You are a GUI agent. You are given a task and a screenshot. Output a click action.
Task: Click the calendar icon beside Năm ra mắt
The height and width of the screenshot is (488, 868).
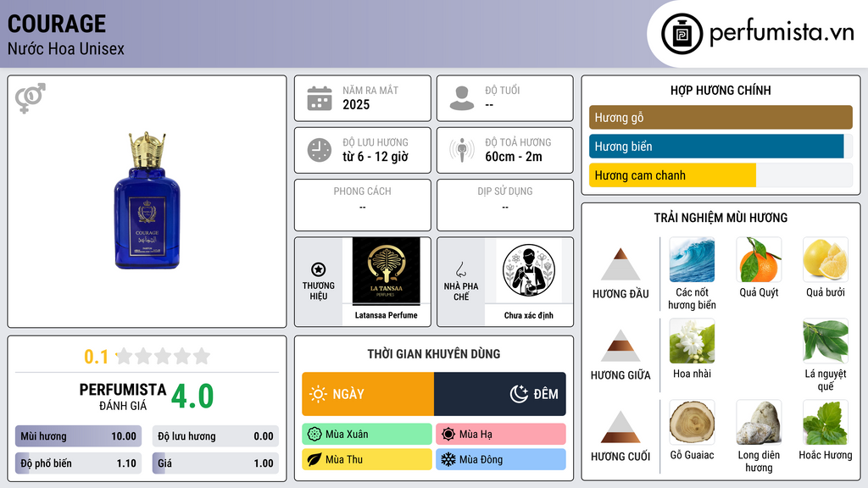pyautogui.click(x=320, y=98)
